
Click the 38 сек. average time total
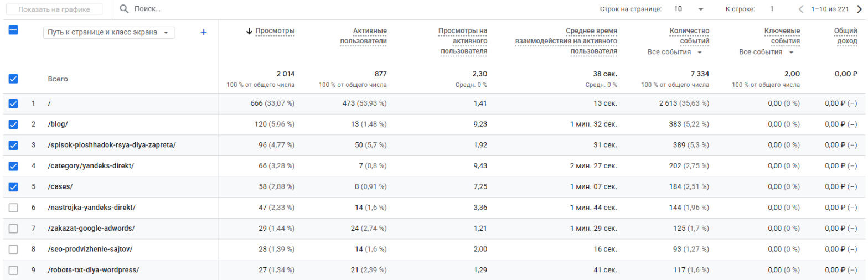coord(605,74)
